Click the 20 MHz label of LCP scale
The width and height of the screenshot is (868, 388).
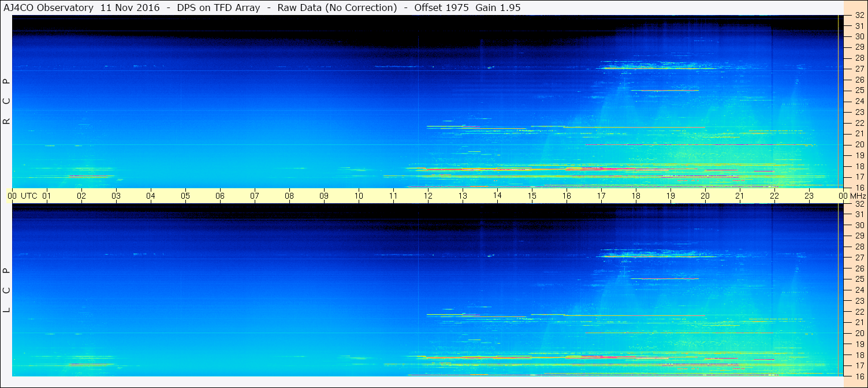coord(859,333)
